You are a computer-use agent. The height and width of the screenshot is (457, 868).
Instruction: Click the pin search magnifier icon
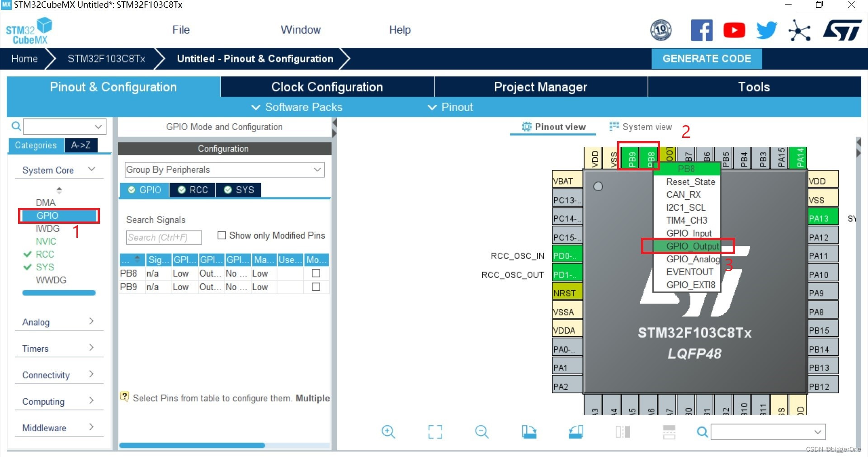coord(702,432)
